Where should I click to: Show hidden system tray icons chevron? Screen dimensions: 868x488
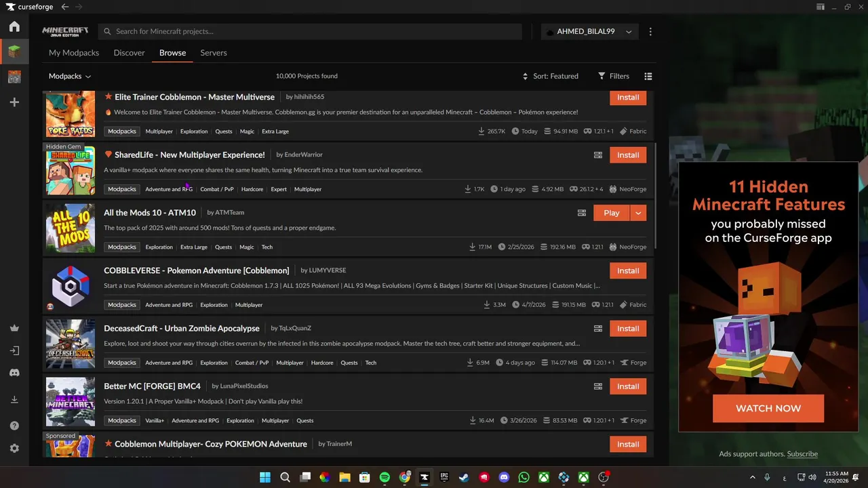752,477
